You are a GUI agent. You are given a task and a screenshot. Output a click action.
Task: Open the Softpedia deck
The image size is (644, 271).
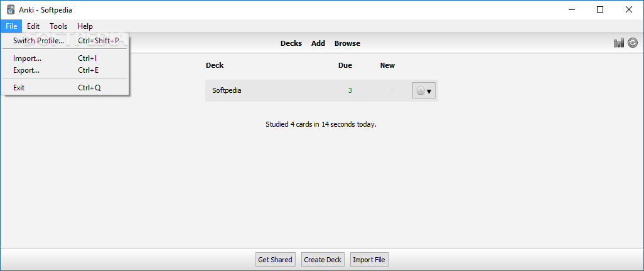[227, 90]
